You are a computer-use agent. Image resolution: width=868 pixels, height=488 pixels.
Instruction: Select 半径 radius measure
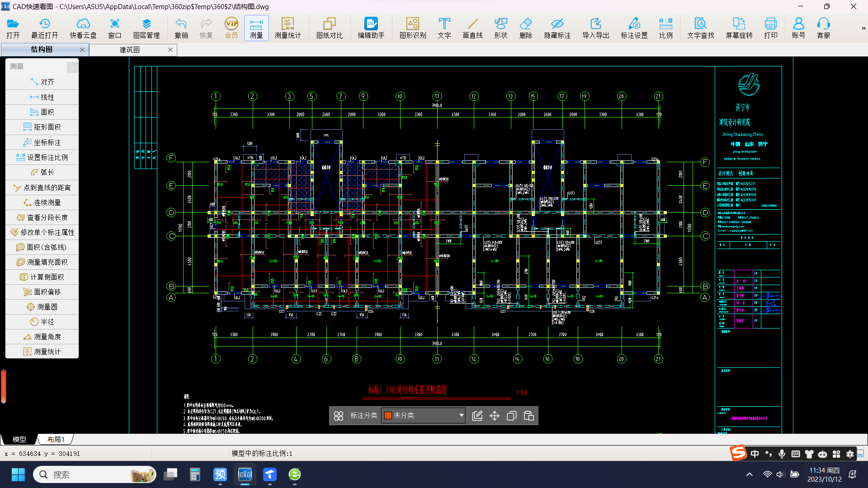coord(42,322)
